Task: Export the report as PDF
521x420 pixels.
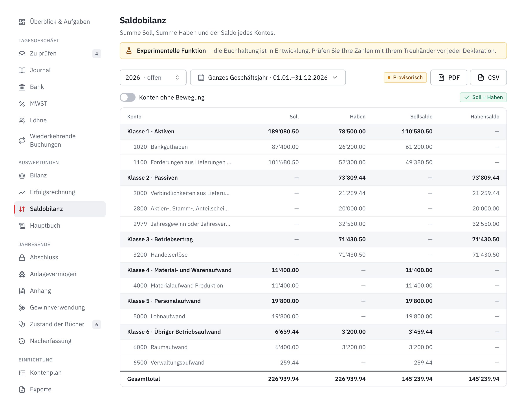Action: [x=449, y=77]
